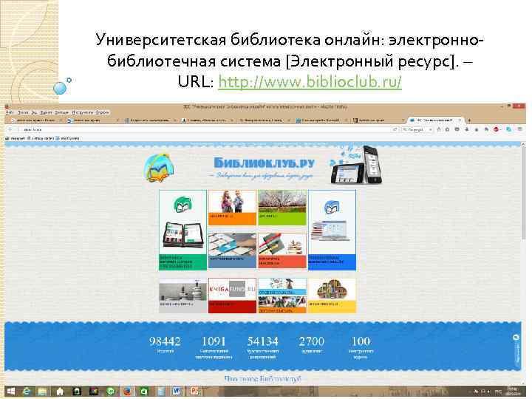532x399 pixels.
Task: Switch to the first browser tab
Action: pos(35,120)
